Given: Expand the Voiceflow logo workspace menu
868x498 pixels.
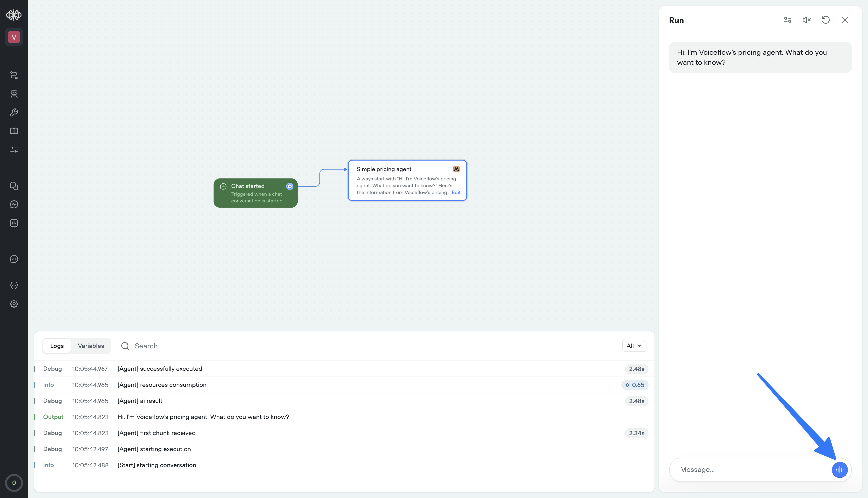Looking at the screenshot, I should [x=14, y=15].
